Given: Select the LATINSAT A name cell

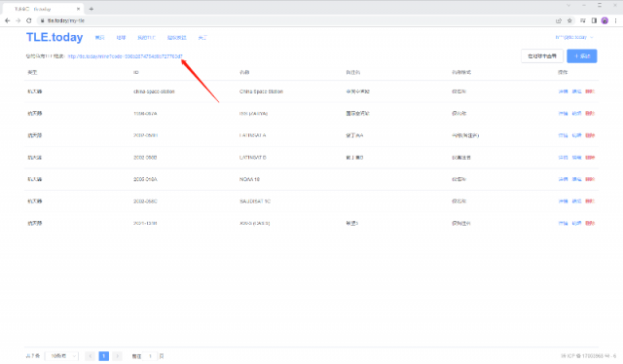Looking at the screenshot, I should (x=253, y=135).
